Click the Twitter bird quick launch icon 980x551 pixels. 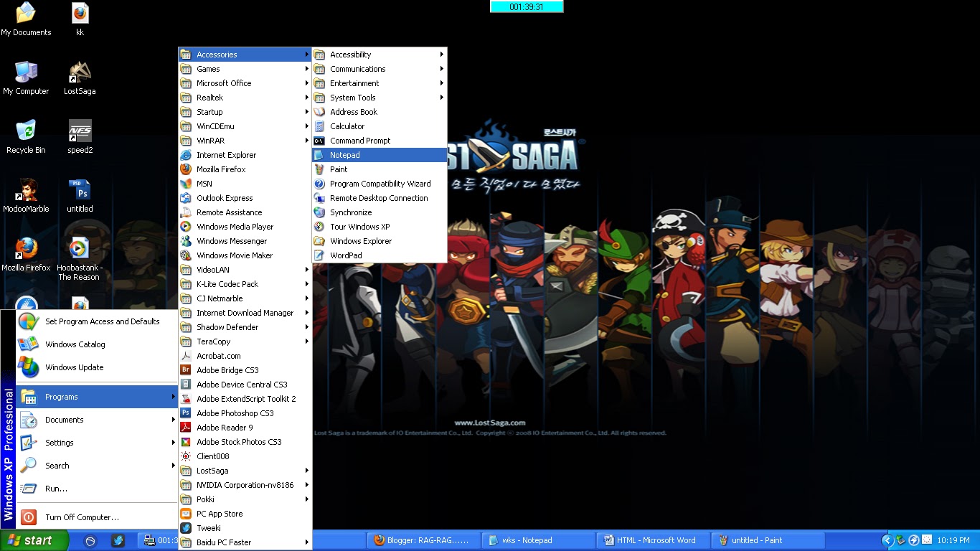(118, 540)
